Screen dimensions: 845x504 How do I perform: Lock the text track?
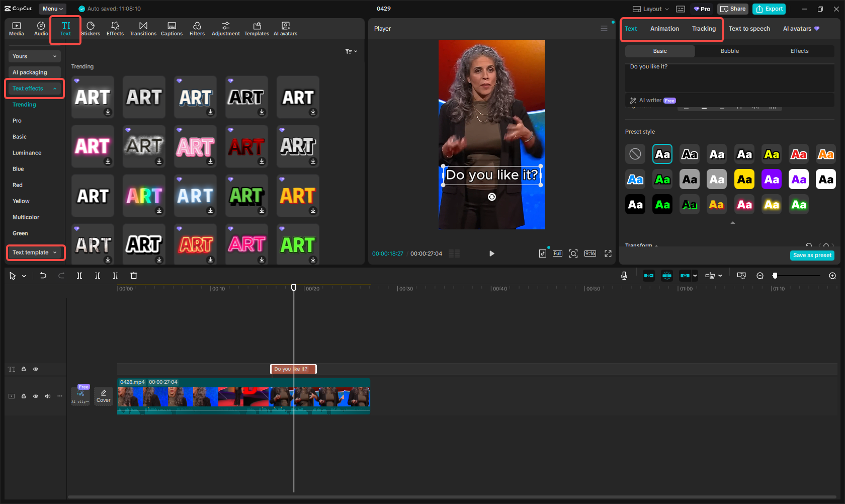tap(24, 369)
